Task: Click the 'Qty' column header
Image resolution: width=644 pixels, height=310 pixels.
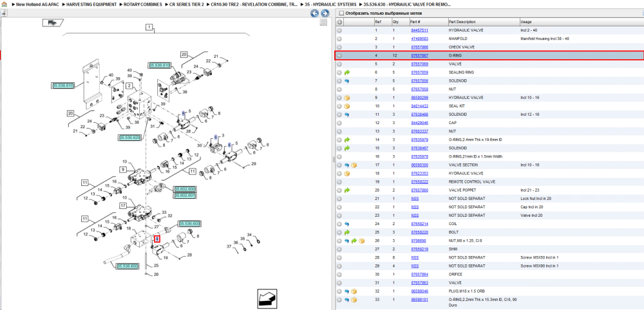Action: 395,22
